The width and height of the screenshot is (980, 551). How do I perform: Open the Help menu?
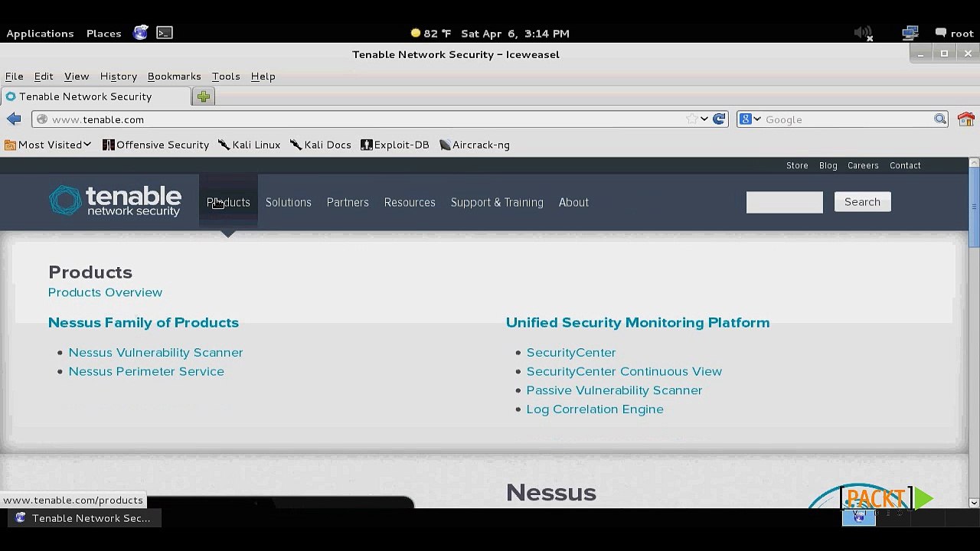pyautogui.click(x=263, y=77)
